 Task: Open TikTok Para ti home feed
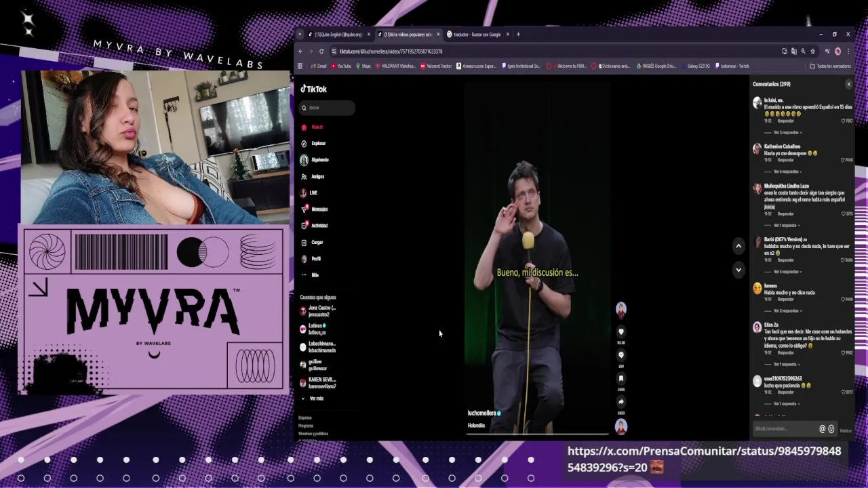click(x=313, y=127)
